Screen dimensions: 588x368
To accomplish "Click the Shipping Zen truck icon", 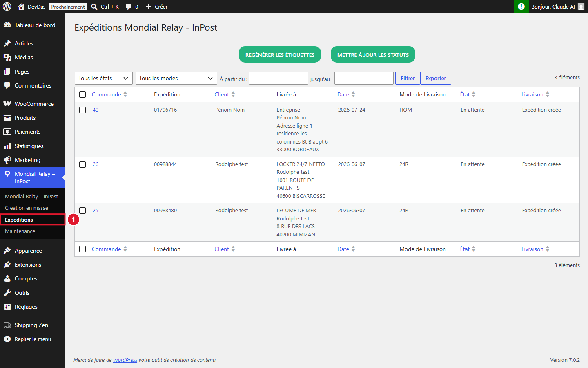I will click(x=7, y=325).
